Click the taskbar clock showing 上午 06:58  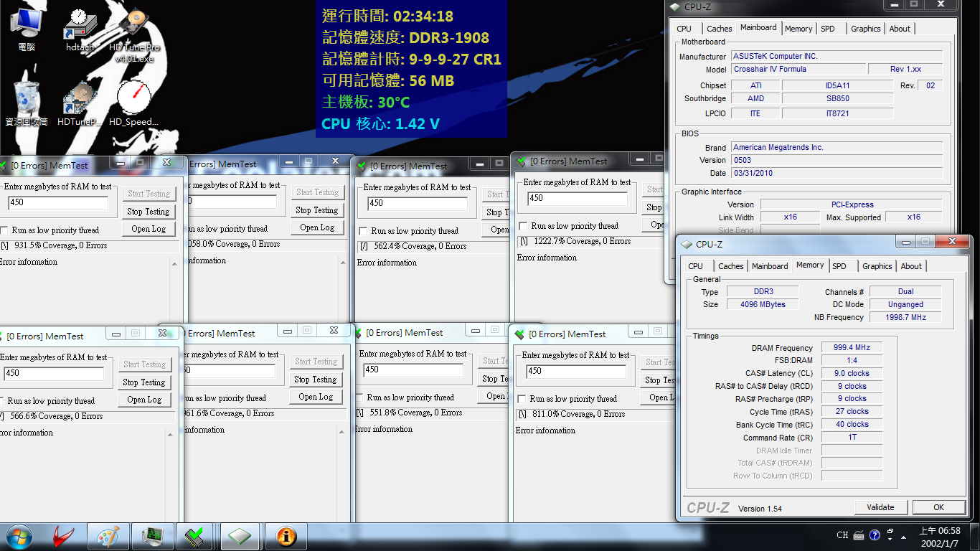pyautogui.click(x=941, y=537)
